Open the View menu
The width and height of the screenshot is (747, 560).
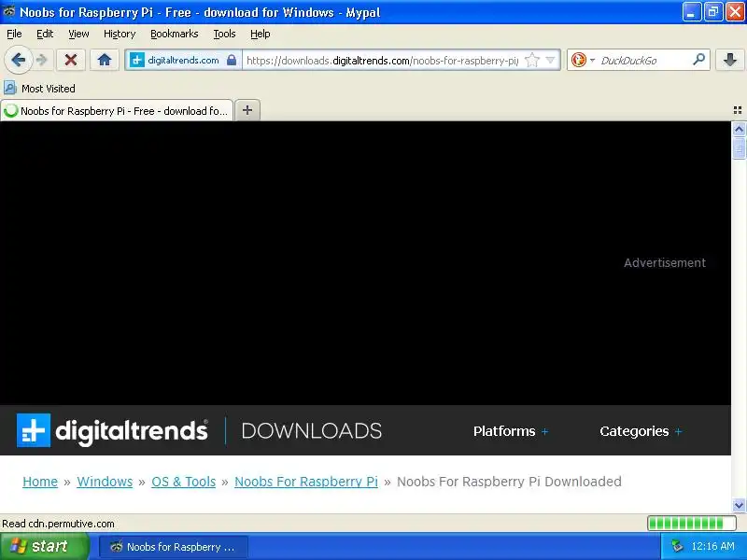78,34
